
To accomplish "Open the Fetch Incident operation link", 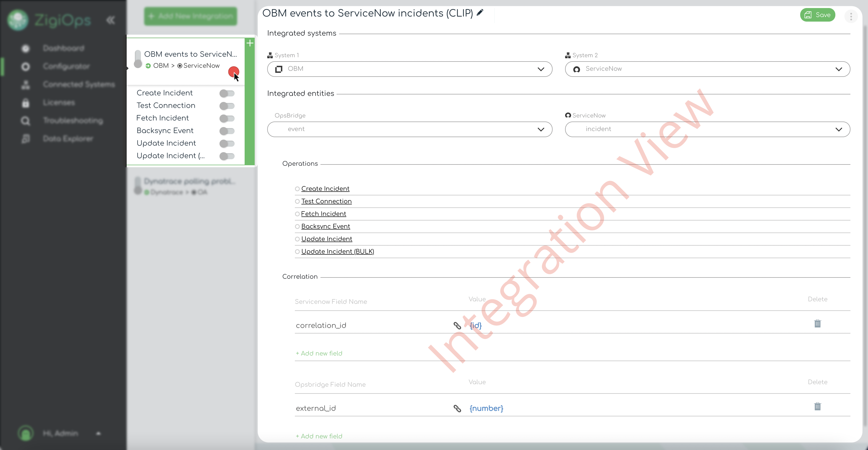I will pos(323,214).
